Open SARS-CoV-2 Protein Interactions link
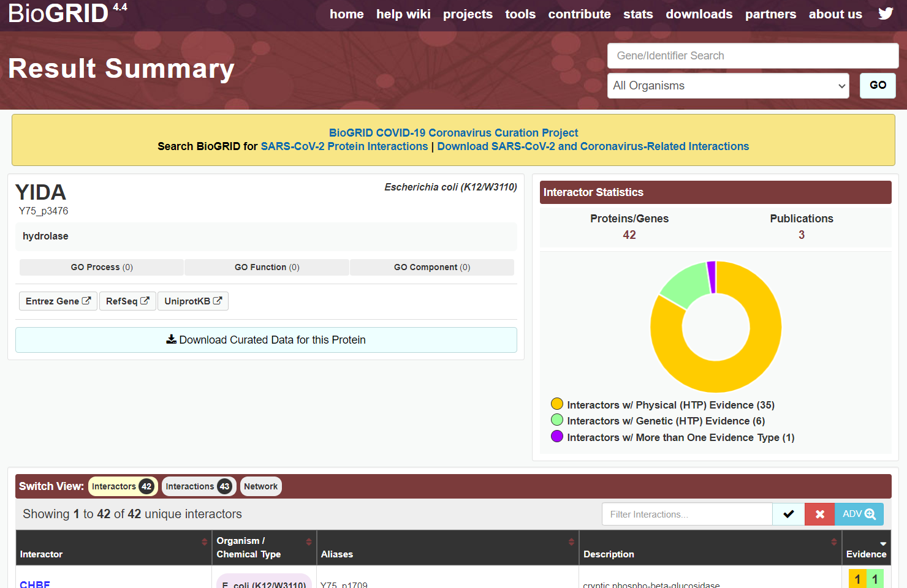 click(x=344, y=146)
